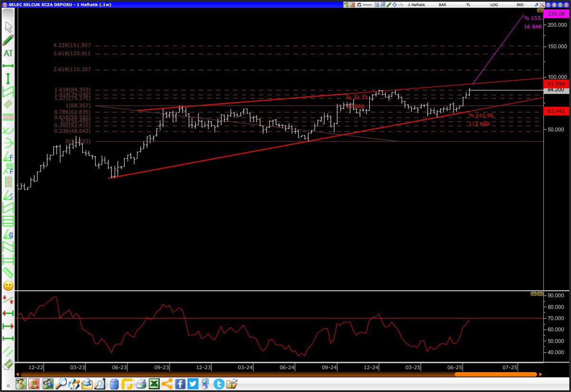571x392 pixels.
Task: Select the vertical dotted band tool
Action: click(8, 182)
